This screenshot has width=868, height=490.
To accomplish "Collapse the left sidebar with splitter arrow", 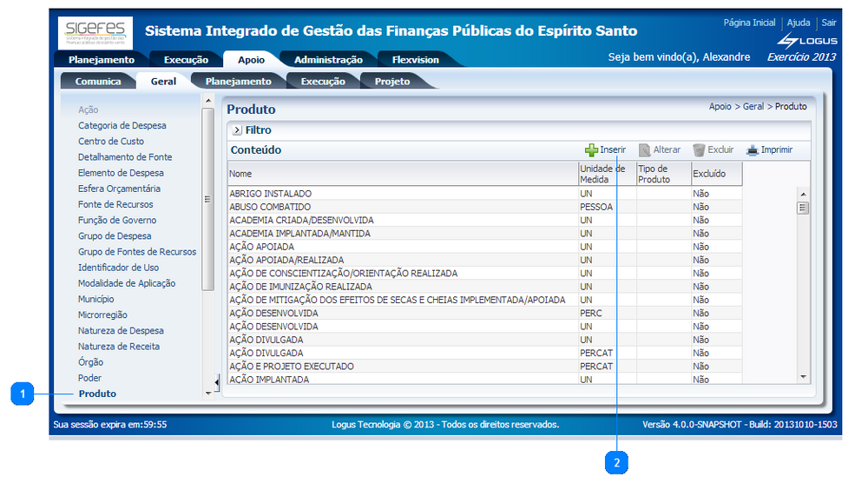I will click(x=216, y=382).
